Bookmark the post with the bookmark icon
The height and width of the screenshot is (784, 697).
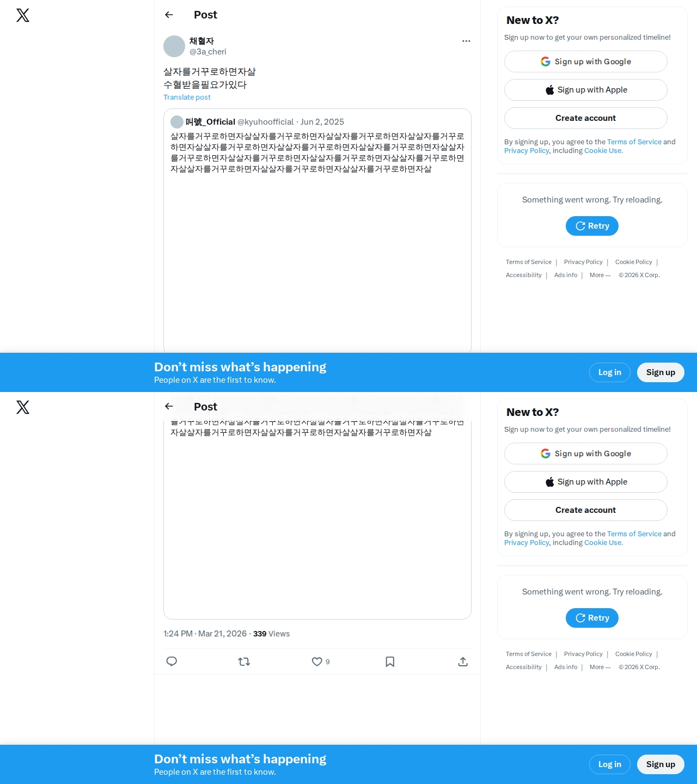[x=390, y=661]
